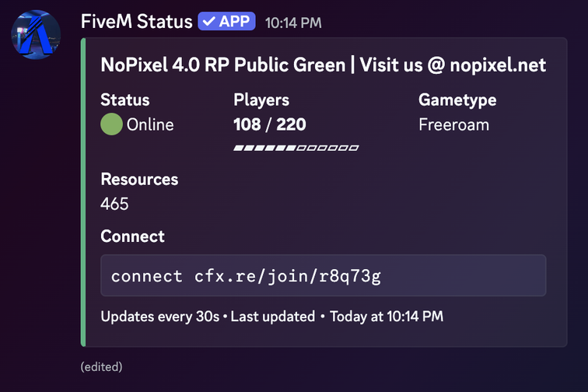Viewport: 588px width, 392px height.
Task: Click the (edited) label below the embed
Action: point(102,366)
